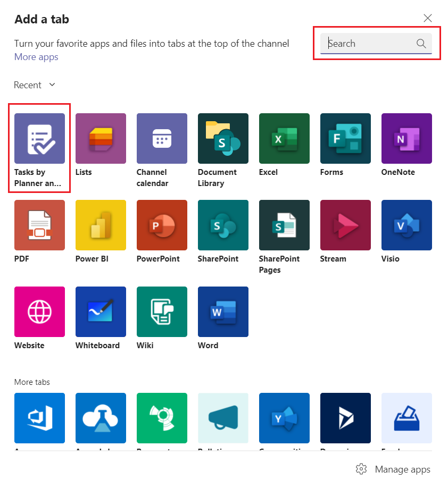Select the Yammer Communities tile
This screenshot has width=448, height=488.
[284, 418]
